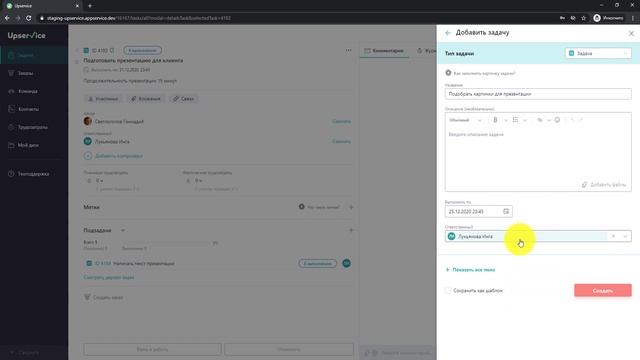Open the fifth sidebar item below Контакты

pyautogui.click(x=34, y=127)
